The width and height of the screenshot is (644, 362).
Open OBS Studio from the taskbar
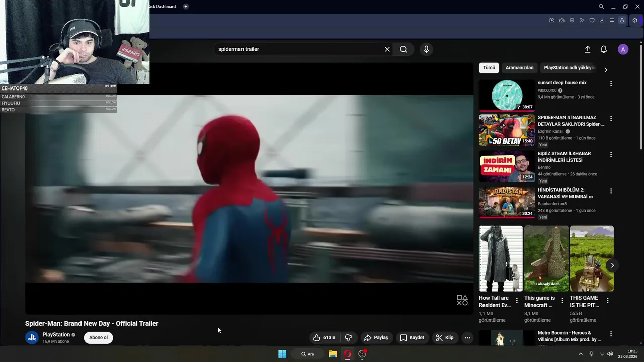(x=362, y=354)
